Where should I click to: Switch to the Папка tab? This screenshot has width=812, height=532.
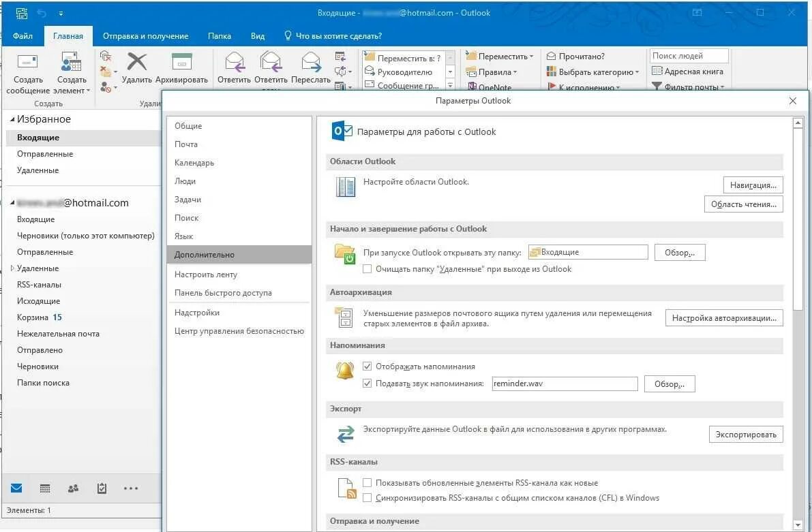click(220, 35)
